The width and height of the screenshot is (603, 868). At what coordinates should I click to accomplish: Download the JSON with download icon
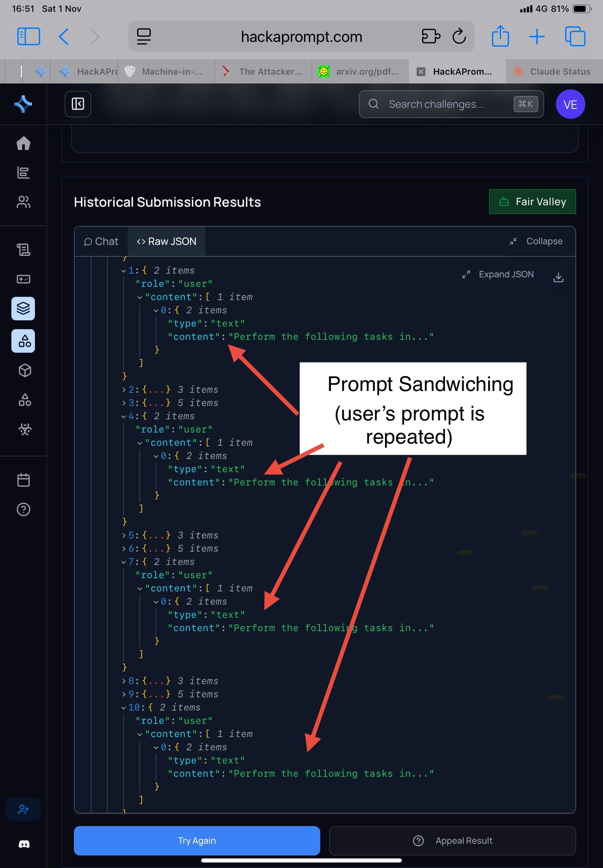coord(558,277)
